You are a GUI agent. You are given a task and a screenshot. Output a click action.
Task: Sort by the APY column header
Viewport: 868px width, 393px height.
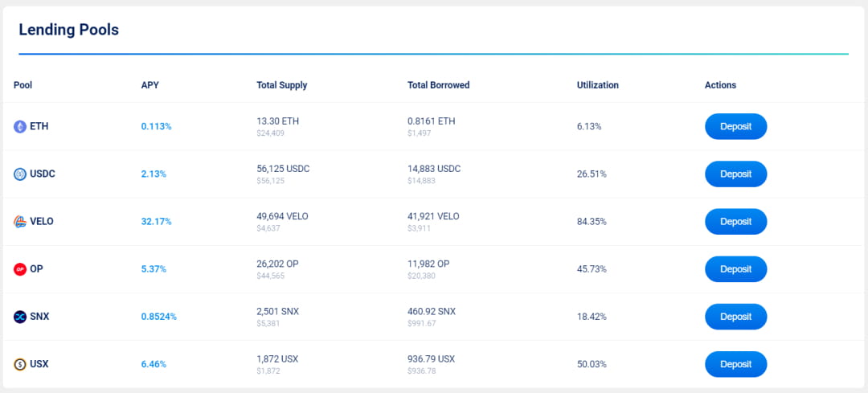(x=149, y=85)
